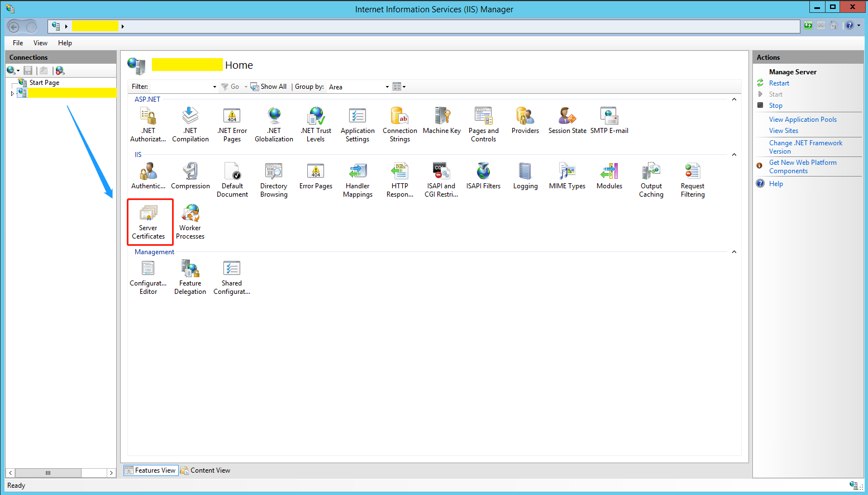The image size is (868, 495).
Task: Open the Feature Delegation feature
Action: point(190,277)
